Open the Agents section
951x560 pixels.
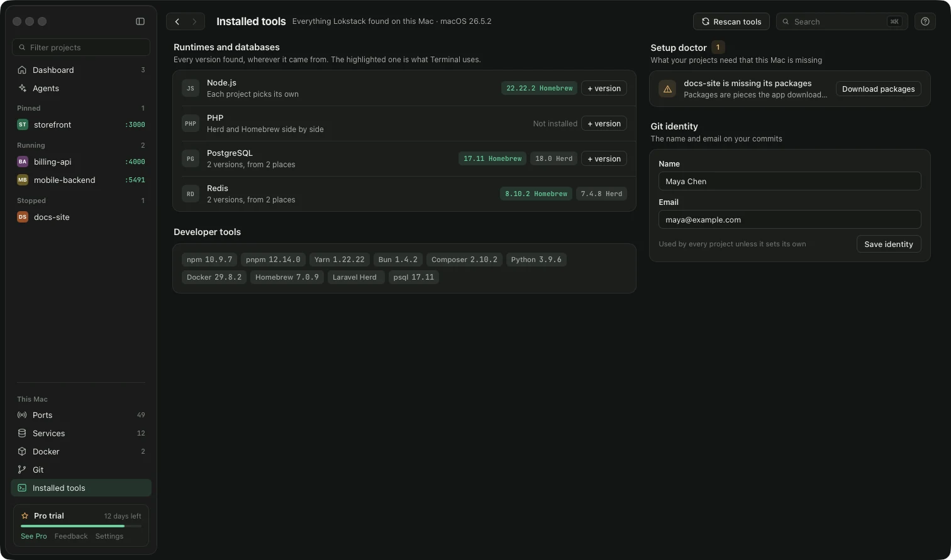81,88
